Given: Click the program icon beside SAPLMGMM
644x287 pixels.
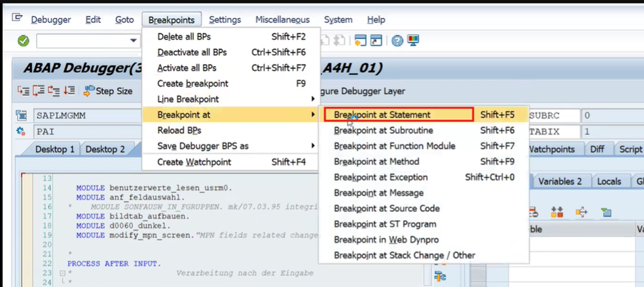Looking at the screenshot, I should (20, 115).
